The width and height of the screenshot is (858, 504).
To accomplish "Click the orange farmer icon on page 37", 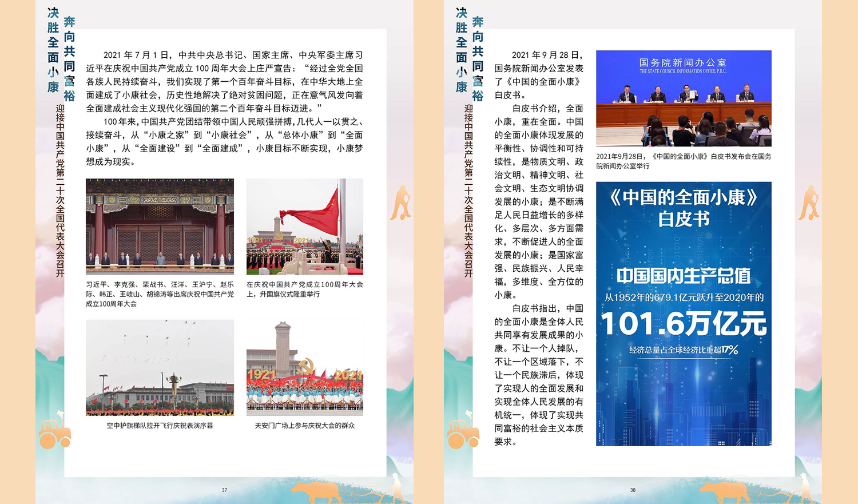I will tap(401, 203).
